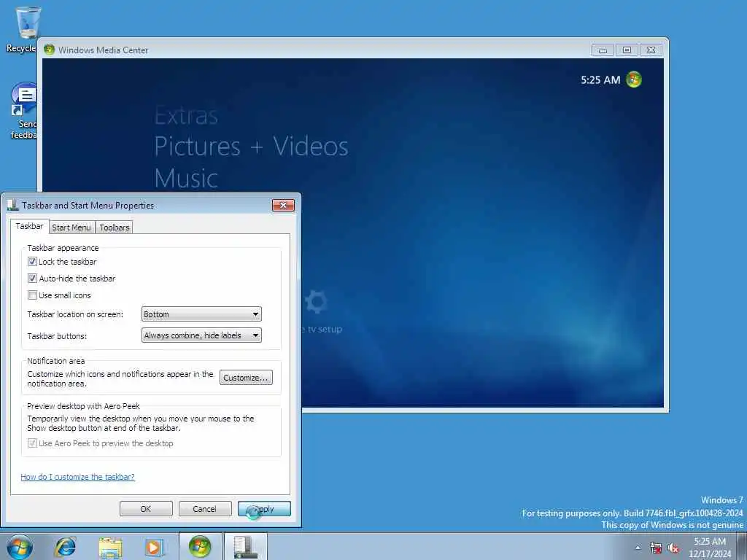Screen dimensions: 747x560
Task: Click Send feedback desktop shortcut
Action: 24,111
